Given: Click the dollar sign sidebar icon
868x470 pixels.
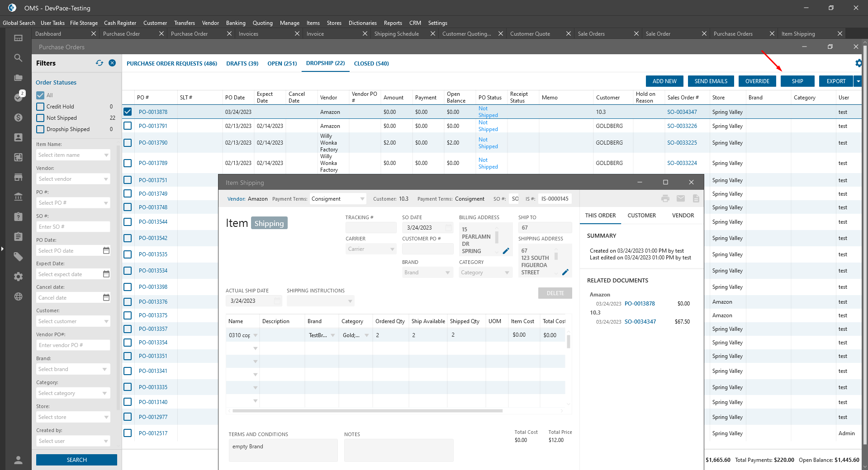Looking at the screenshot, I should pos(18,117).
